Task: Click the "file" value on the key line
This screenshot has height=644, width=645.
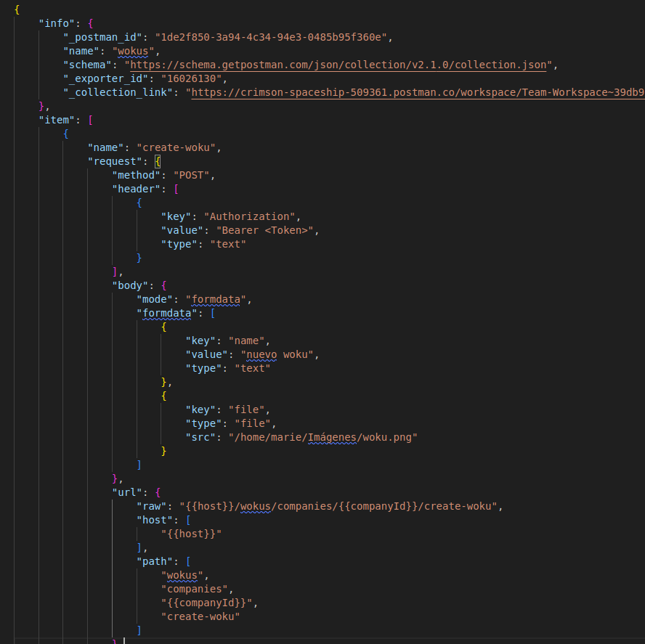Action: (246, 410)
